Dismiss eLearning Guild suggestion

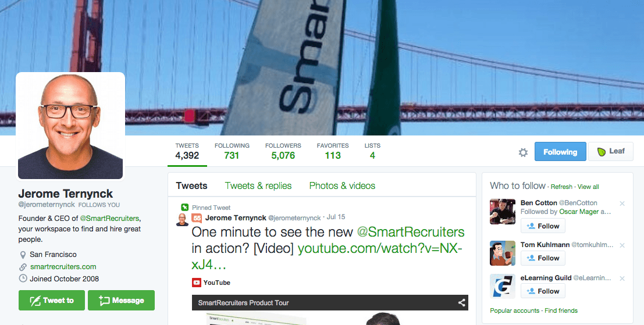pyautogui.click(x=622, y=278)
